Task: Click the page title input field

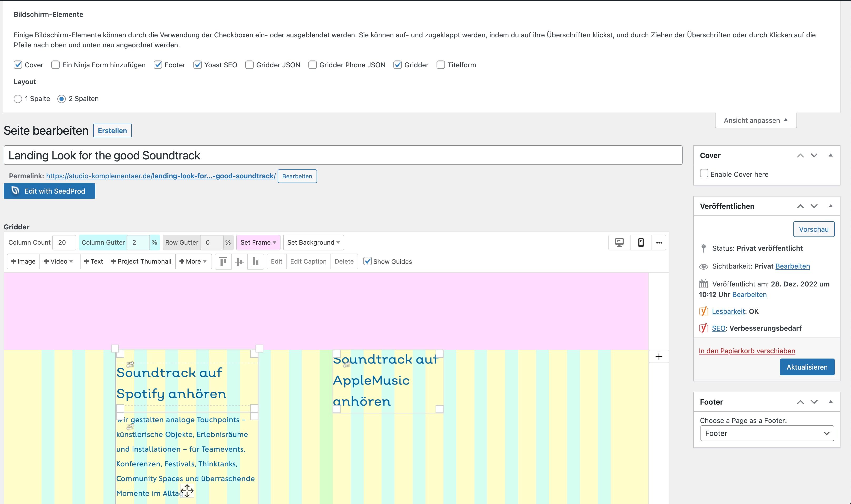Action: [x=342, y=155]
